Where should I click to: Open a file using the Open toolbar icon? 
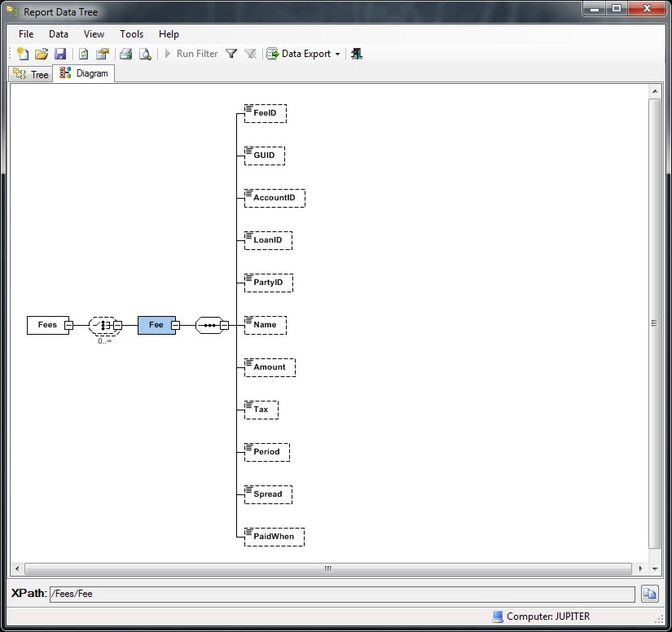coord(42,53)
